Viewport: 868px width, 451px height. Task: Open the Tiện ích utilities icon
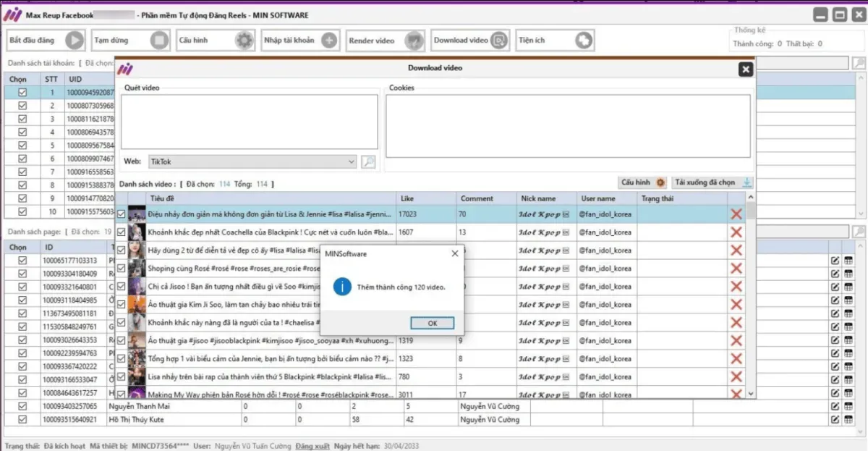point(583,40)
